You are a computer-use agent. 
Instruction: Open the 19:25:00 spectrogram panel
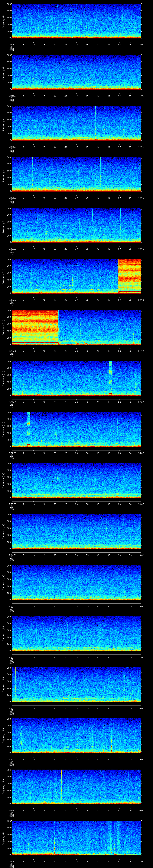pyautogui.click(x=76, y=582)
